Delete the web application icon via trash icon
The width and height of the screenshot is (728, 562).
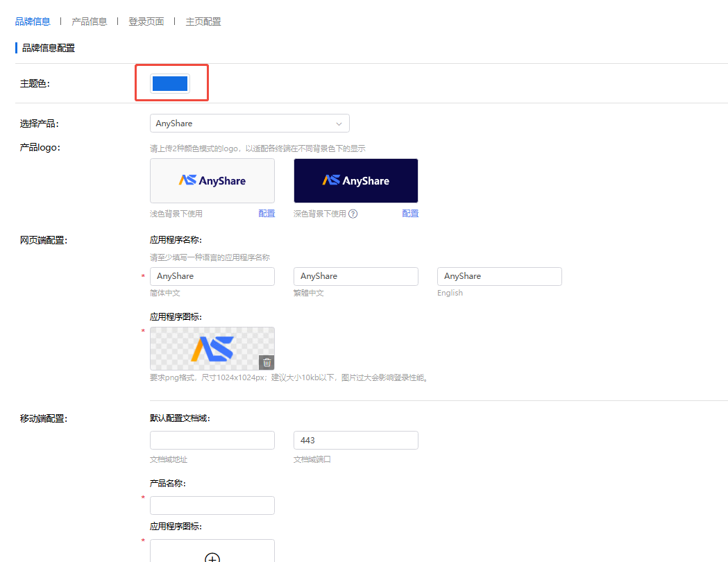[266, 362]
